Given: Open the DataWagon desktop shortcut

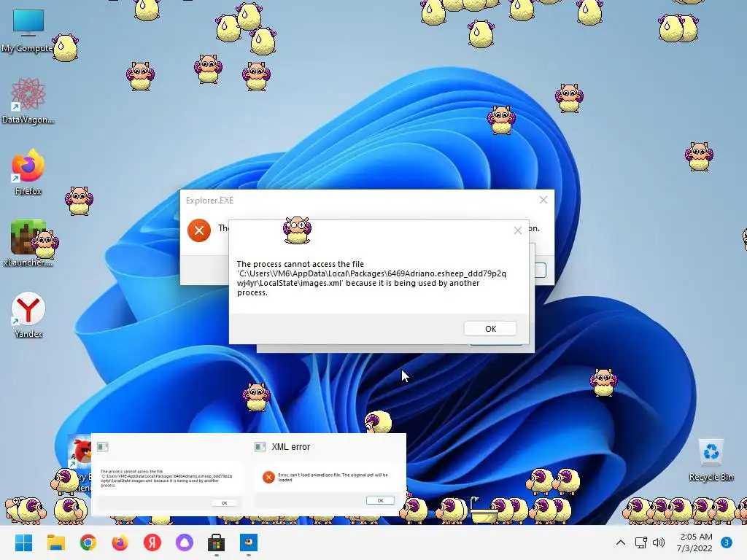Looking at the screenshot, I should (28, 101).
